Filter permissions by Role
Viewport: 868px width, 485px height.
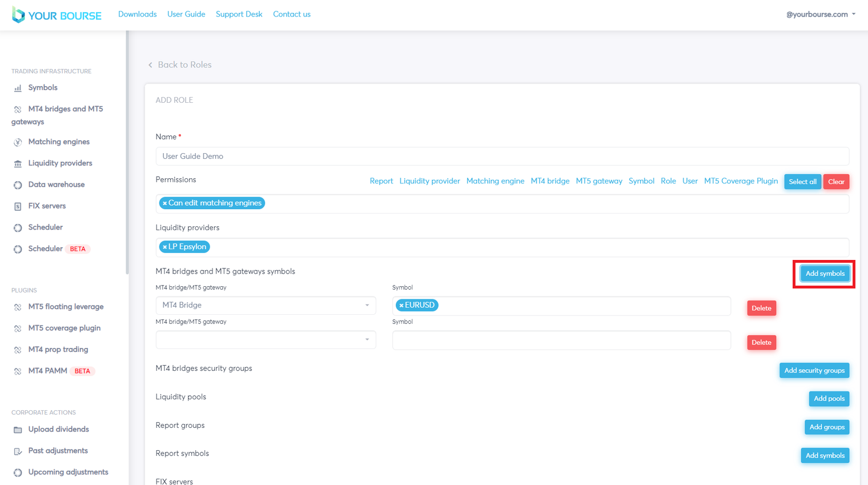point(669,181)
